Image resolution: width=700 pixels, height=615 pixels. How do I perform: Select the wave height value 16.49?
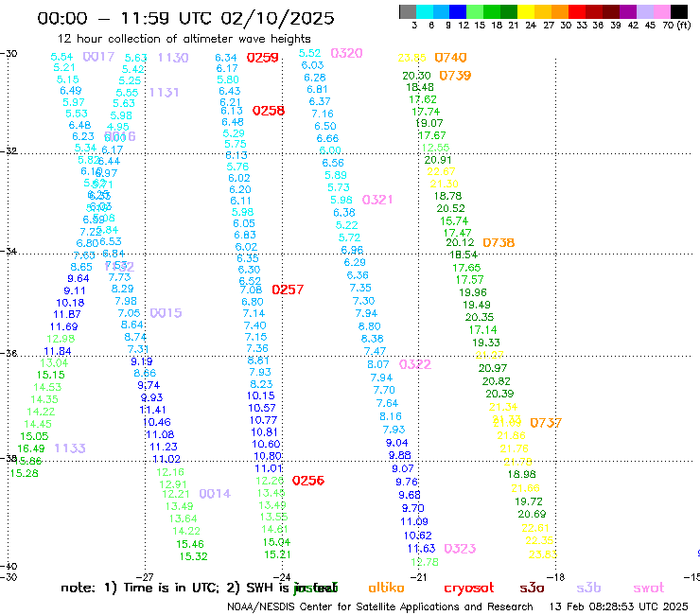[x=31, y=448]
